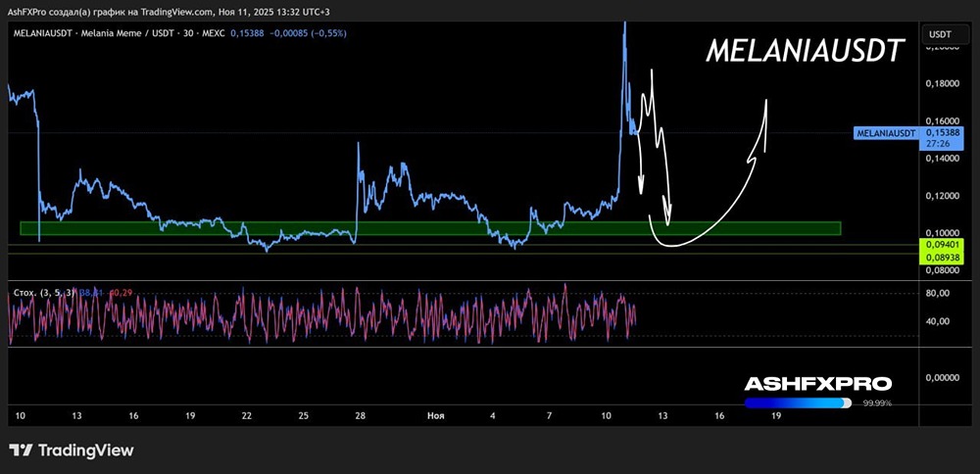Click the 80,00 level on stochastic scale
This screenshot has width=980, height=474.
point(939,293)
